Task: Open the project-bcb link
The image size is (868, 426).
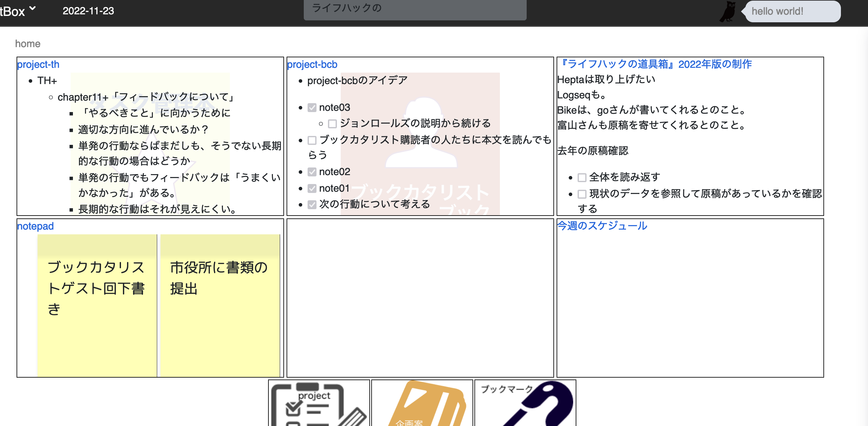Action: 312,64
